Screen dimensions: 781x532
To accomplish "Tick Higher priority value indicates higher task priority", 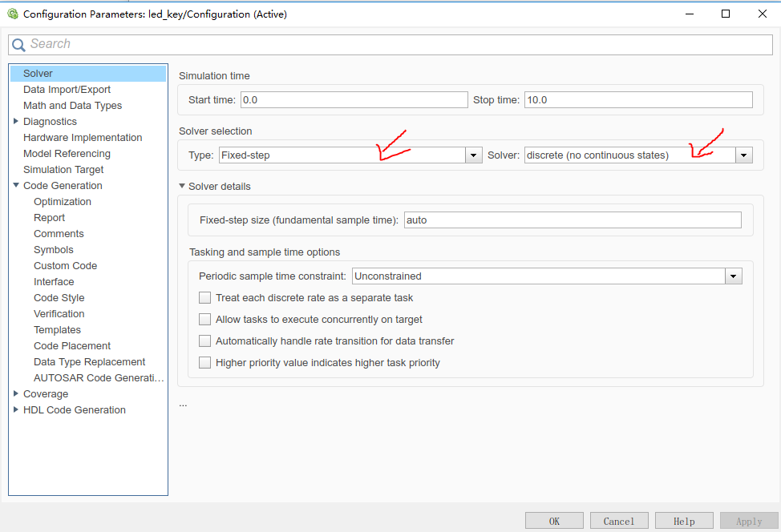I will 204,363.
